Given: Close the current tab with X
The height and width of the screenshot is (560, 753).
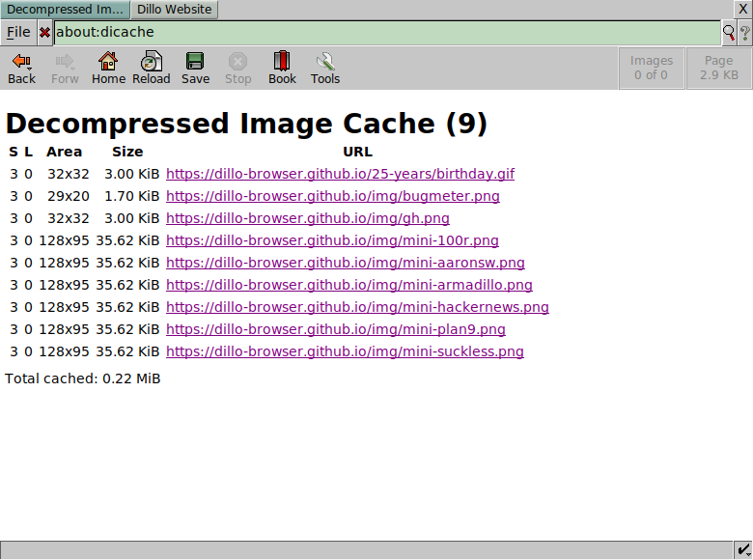Looking at the screenshot, I should pos(742,9).
